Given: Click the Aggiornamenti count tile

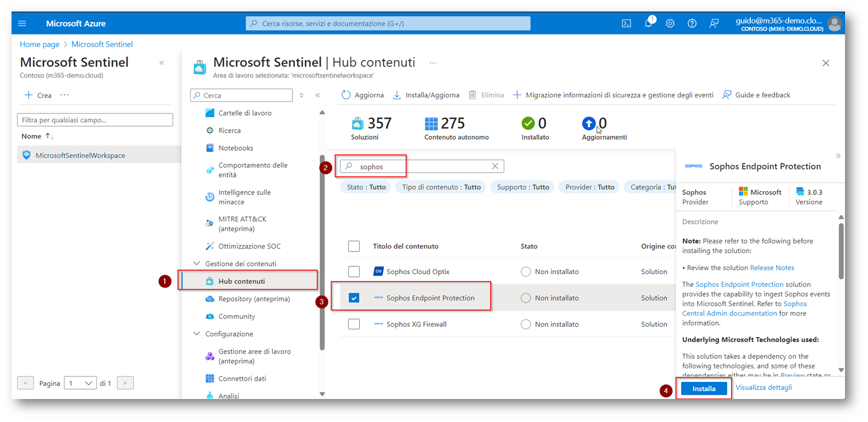Looking at the screenshot, I should [x=604, y=128].
